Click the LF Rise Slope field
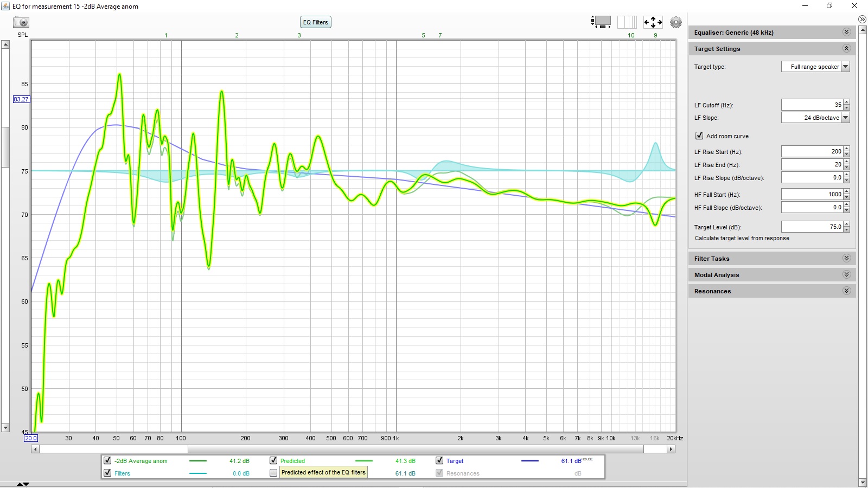Image resolution: width=868 pixels, height=488 pixels. (812, 177)
